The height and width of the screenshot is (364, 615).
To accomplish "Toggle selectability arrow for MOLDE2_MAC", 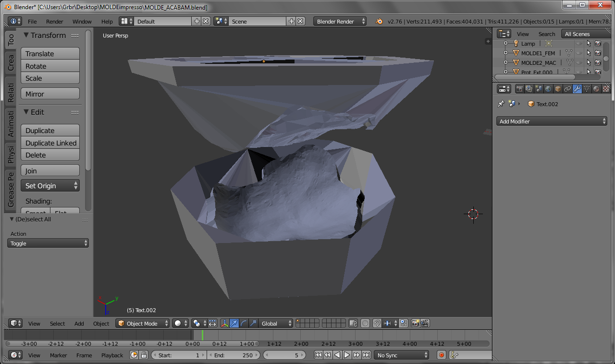I will point(589,62).
